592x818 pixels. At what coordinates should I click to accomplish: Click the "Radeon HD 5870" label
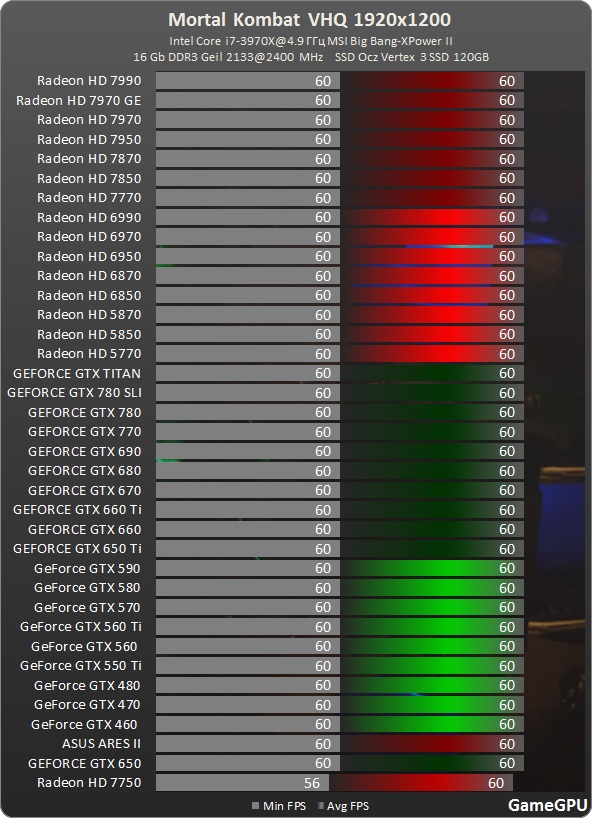point(89,315)
